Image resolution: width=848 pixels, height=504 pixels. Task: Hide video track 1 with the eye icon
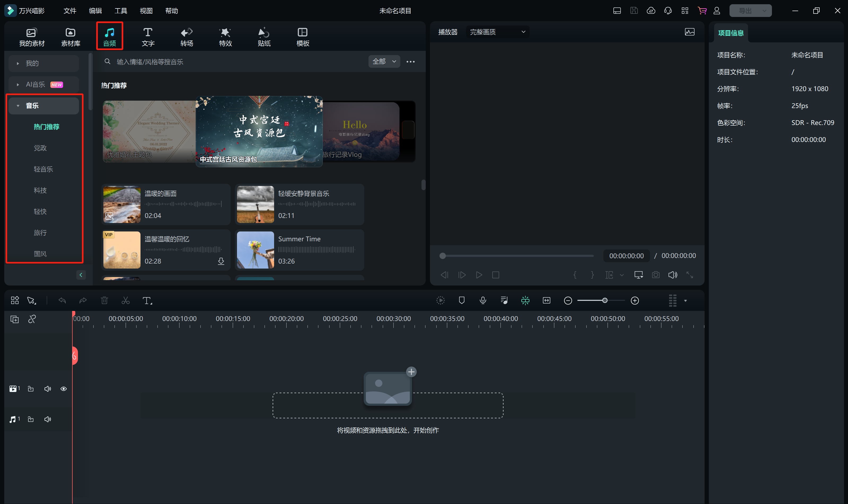point(64,389)
